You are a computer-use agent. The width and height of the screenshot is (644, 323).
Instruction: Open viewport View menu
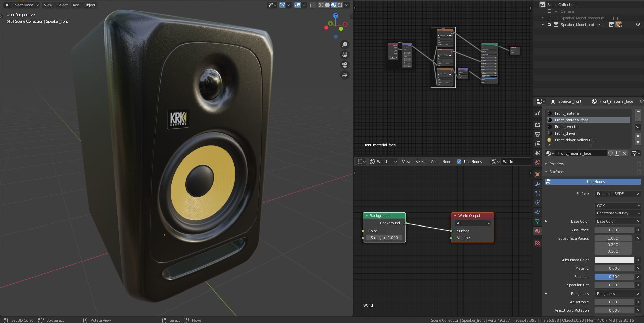48,5
